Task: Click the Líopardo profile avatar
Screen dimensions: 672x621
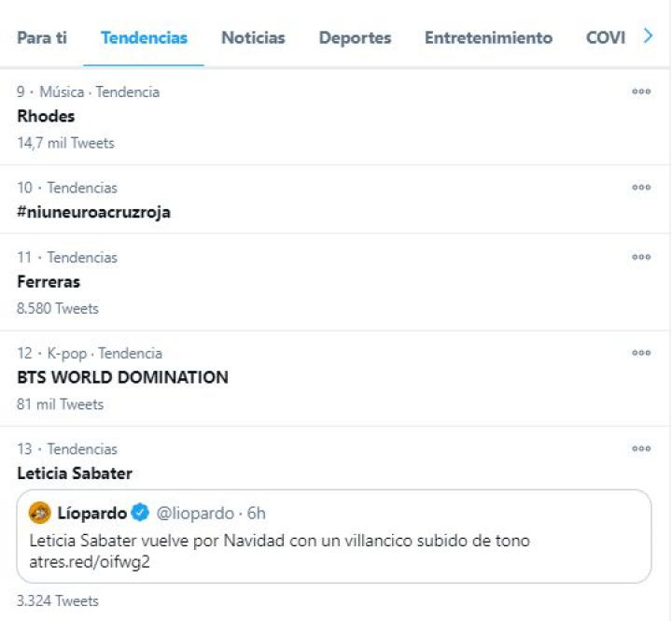Action: pos(39,512)
